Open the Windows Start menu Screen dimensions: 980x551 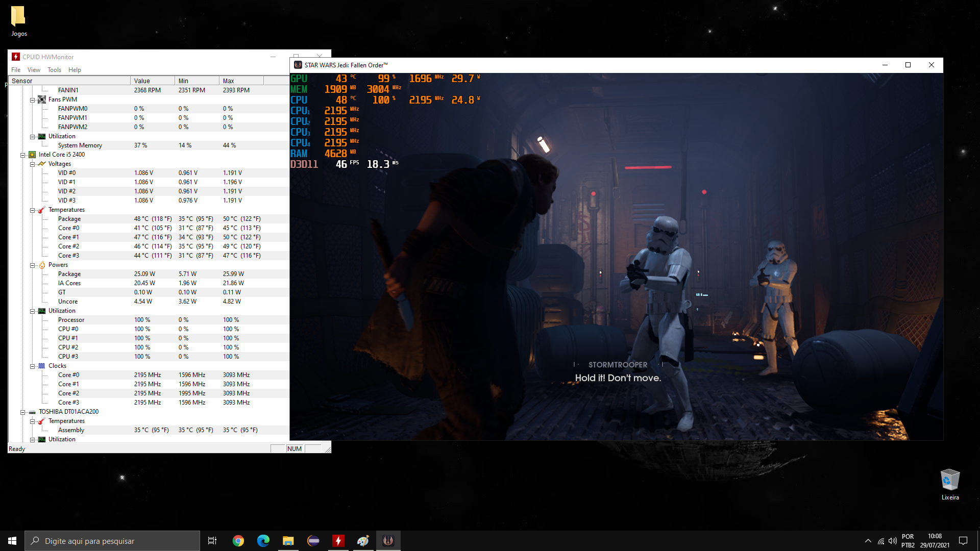(x=12, y=541)
